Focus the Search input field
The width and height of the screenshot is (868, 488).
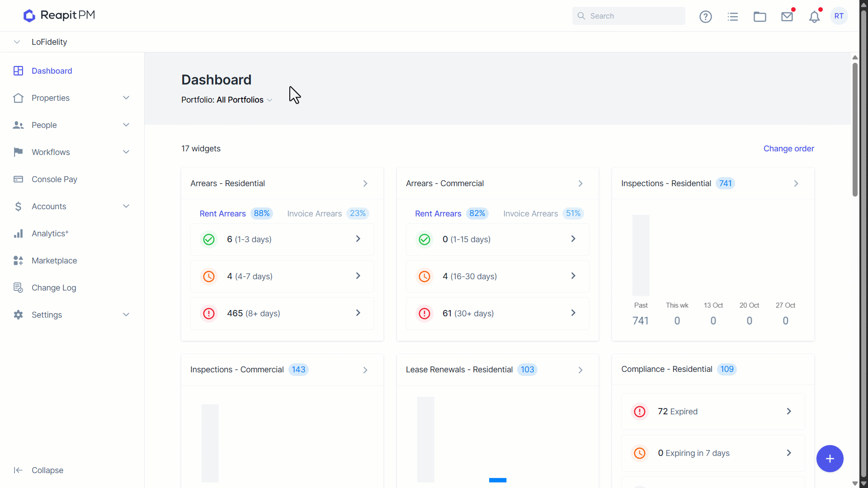629,16
